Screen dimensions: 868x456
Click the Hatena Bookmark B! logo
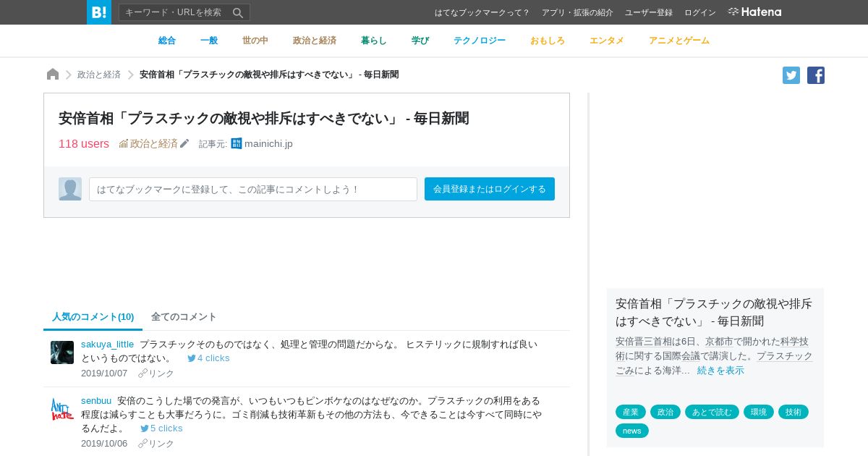[x=99, y=12]
